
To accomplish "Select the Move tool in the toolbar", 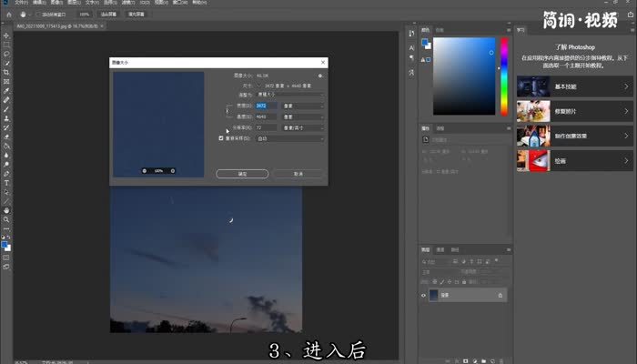I will tap(6, 35).
